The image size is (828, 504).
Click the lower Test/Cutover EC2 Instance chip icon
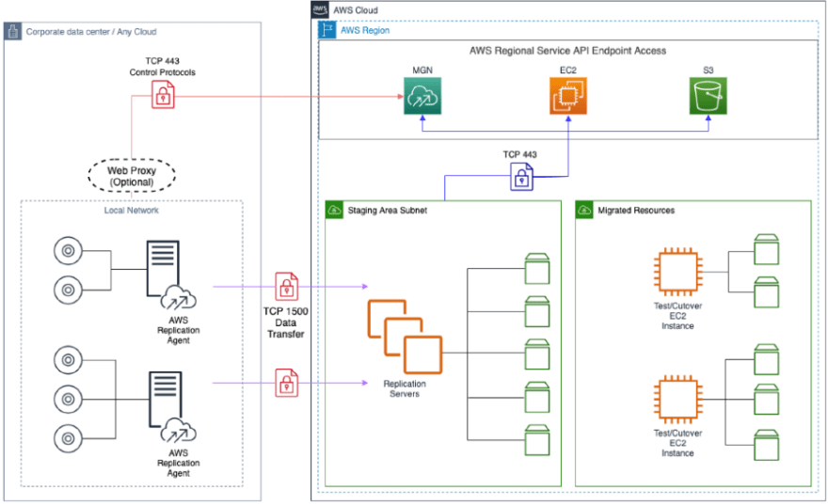point(678,400)
